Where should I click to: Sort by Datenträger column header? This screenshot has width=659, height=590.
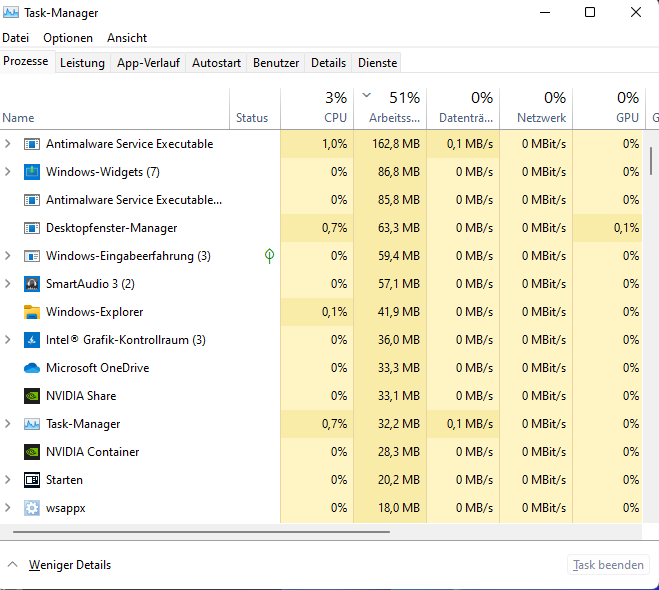[463, 108]
